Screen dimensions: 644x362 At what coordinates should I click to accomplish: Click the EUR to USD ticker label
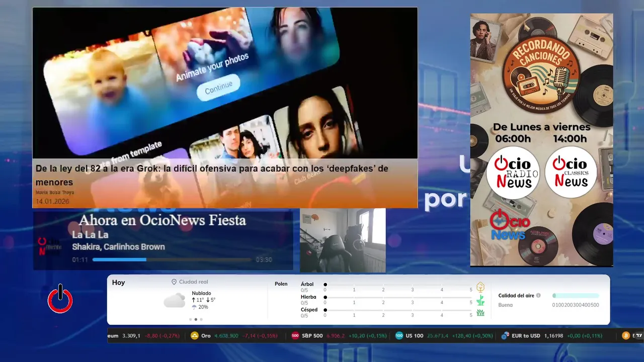pyautogui.click(x=526, y=336)
